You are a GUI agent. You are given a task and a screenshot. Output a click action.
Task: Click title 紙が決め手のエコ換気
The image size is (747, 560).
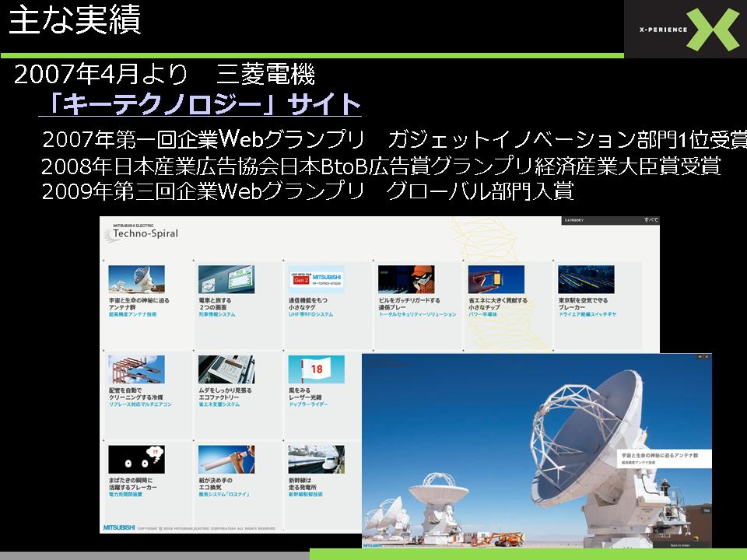[x=216, y=484]
